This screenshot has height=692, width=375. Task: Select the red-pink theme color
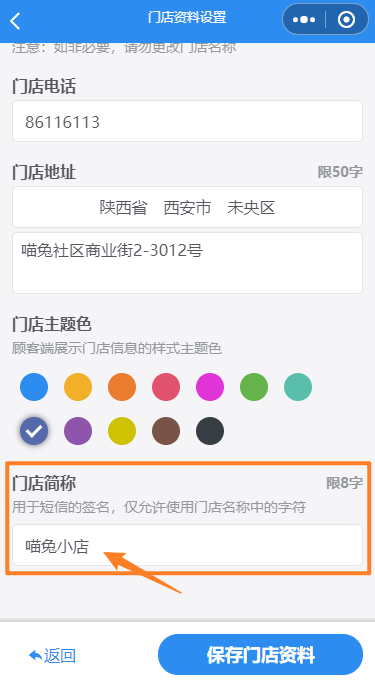click(x=166, y=387)
